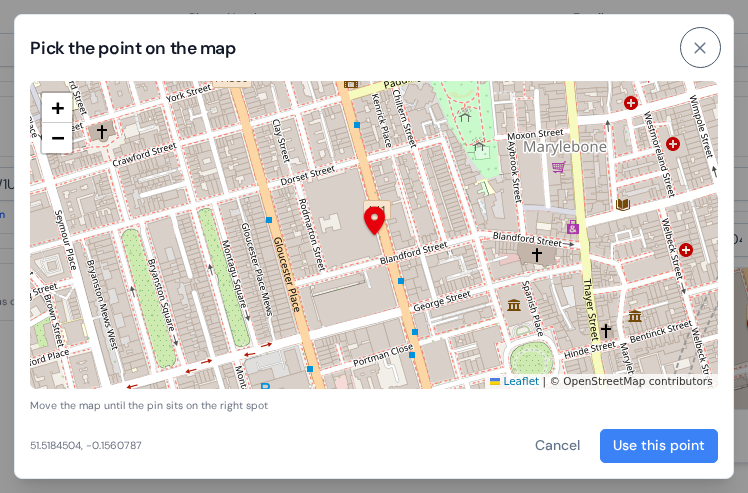Screen dimensions: 748x493
Task: Click the Rodmarton Street label
Action: [x=311, y=234]
